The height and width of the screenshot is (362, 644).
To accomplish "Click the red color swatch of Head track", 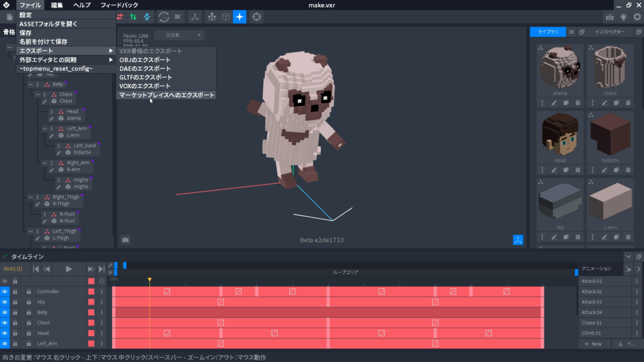I will [91, 333].
